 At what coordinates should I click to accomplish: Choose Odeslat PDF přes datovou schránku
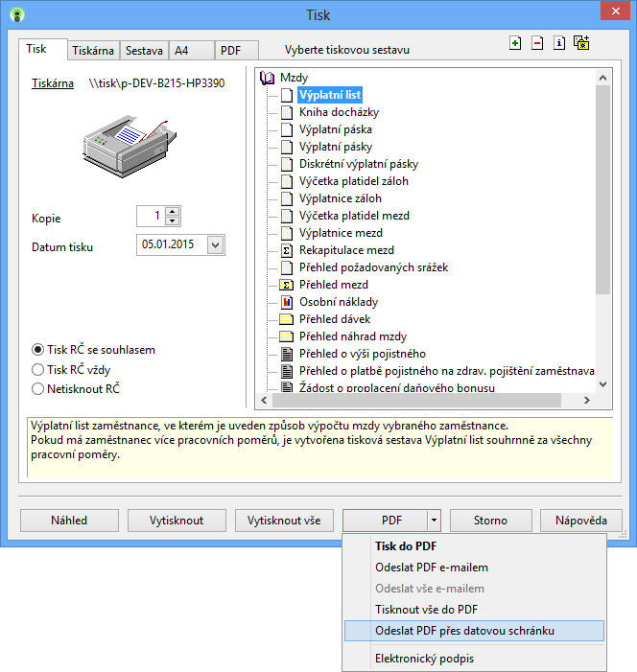(475, 631)
